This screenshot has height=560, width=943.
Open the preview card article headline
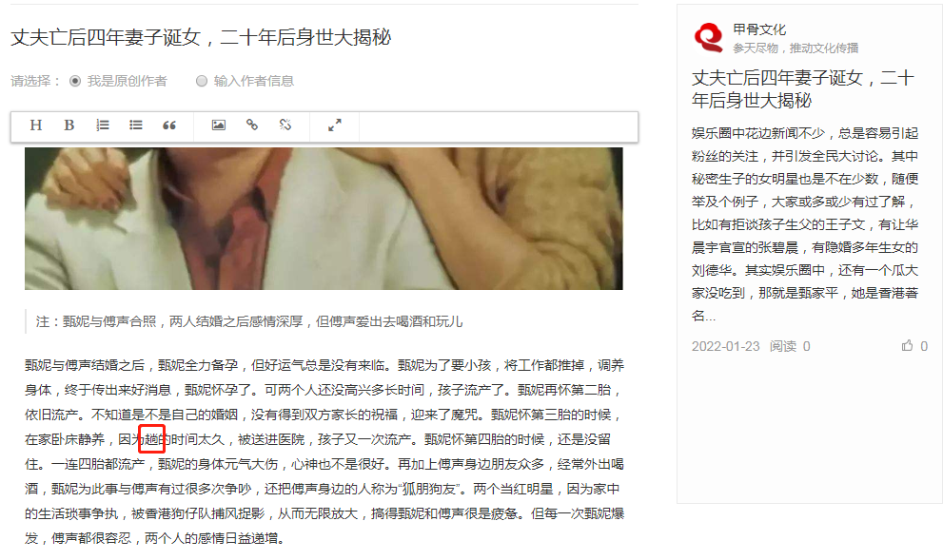pyautogui.click(x=803, y=89)
